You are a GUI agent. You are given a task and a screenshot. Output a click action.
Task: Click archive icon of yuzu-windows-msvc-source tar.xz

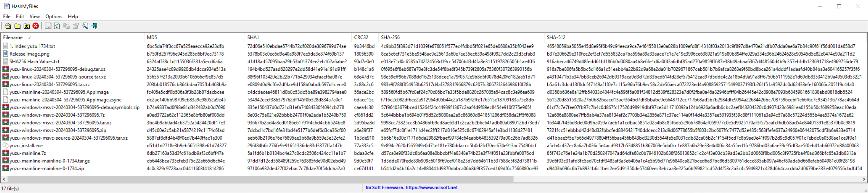[x=5, y=138]
